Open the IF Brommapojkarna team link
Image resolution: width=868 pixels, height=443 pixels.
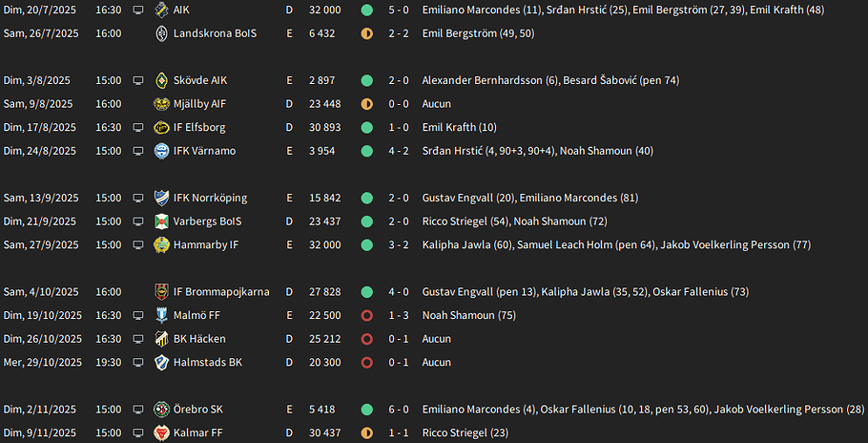pos(221,292)
